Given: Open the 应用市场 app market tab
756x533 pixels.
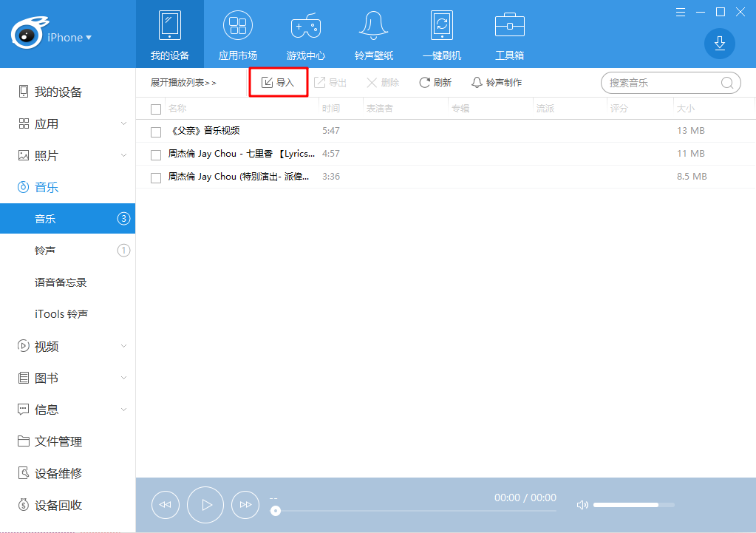Looking at the screenshot, I should [238, 35].
